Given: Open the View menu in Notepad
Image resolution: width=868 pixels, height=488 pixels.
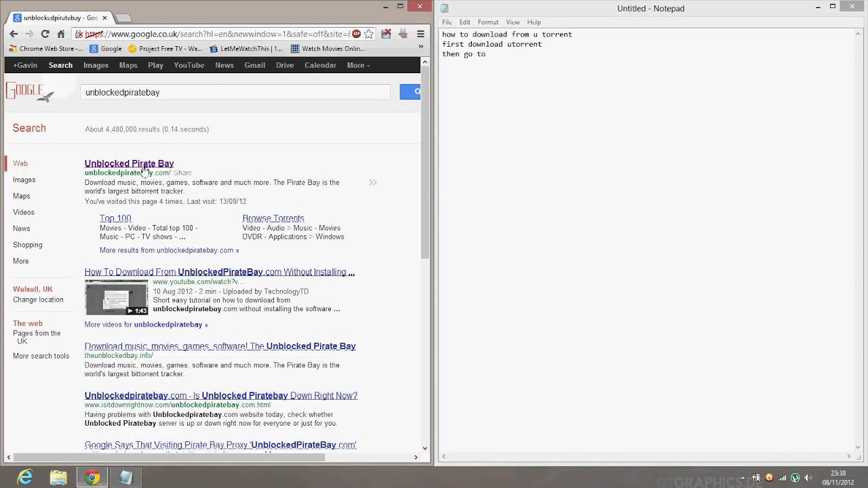Looking at the screenshot, I should click(x=513, y=22).
